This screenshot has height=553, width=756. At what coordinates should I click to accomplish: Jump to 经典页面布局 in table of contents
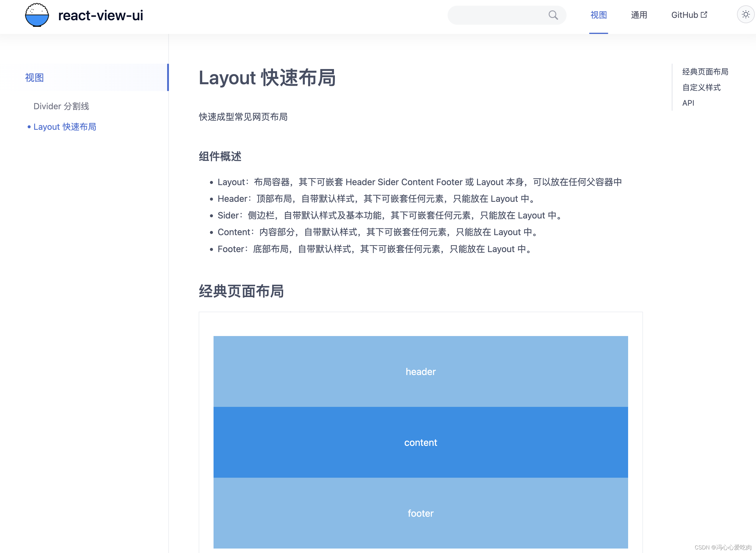pos(705,72)
